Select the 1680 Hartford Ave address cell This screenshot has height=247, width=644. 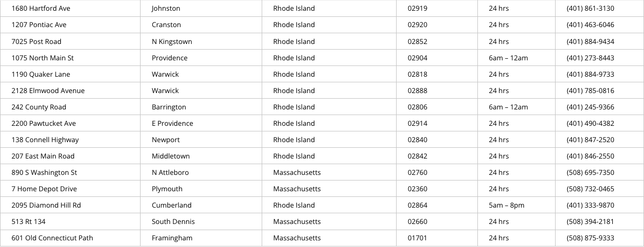[x=41, y=9]
